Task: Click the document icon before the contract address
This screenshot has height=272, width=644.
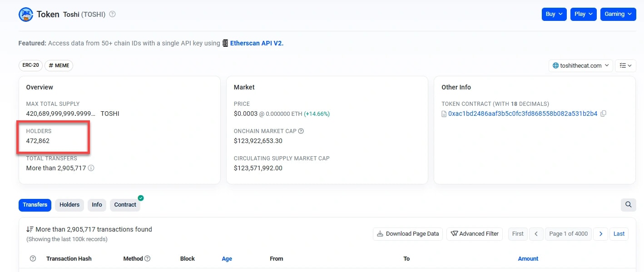Action: [444, 114]
